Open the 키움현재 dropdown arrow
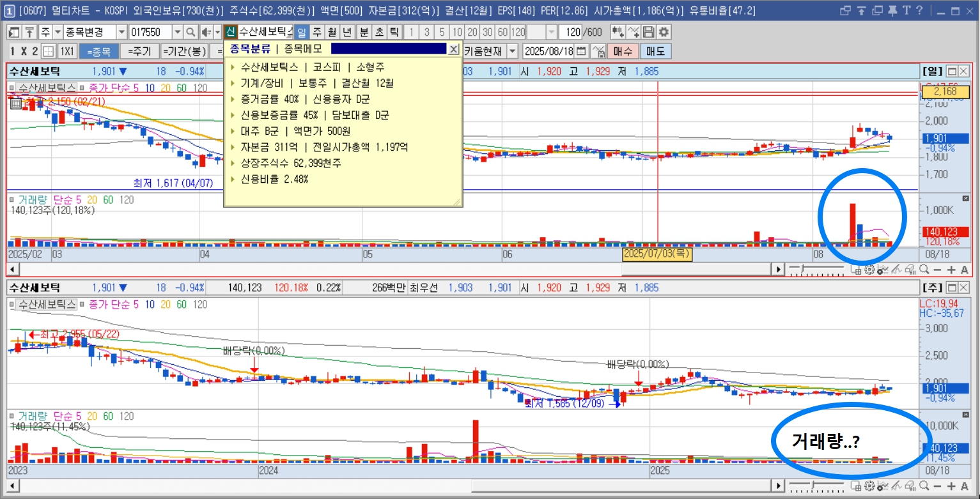Image resolution: width=980 pixels, height=499 pixels. 512,51
